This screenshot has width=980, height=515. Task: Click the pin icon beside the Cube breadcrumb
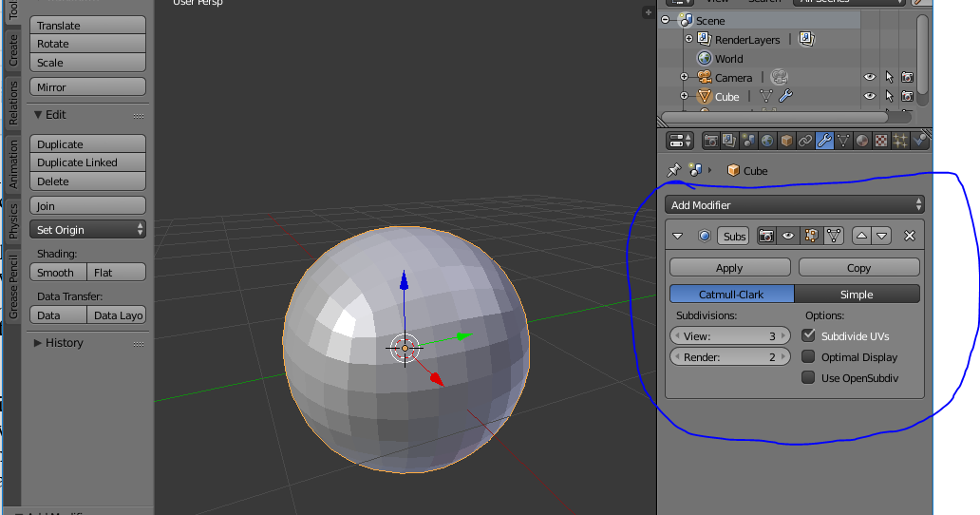pos(674,170)
